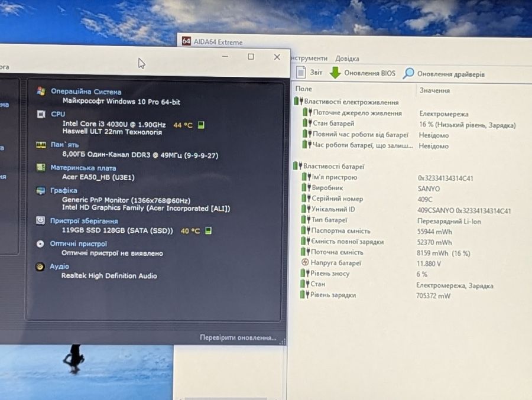Select the Електромережа, Зарядка status value
Image resolution: width=532 pixels, height=400 pixels.
tap(455, 285)
